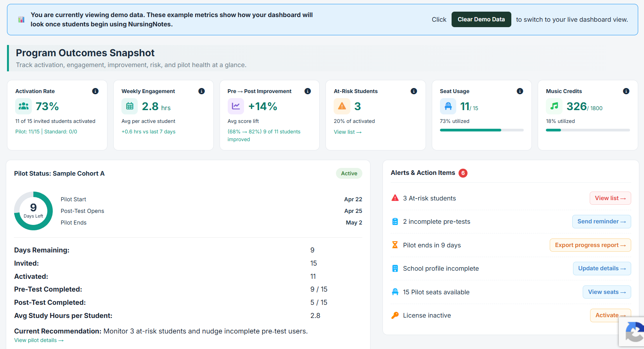
Task: Click the Seat Usage info icon
Action: click(520, 91)
